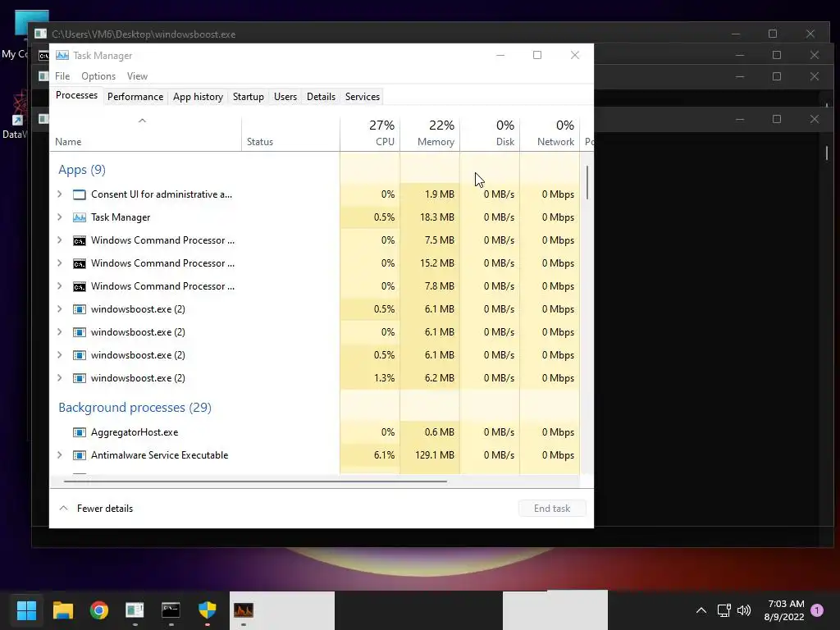Open the File menu
The image size is (840, 630).
tap(62, 76)
